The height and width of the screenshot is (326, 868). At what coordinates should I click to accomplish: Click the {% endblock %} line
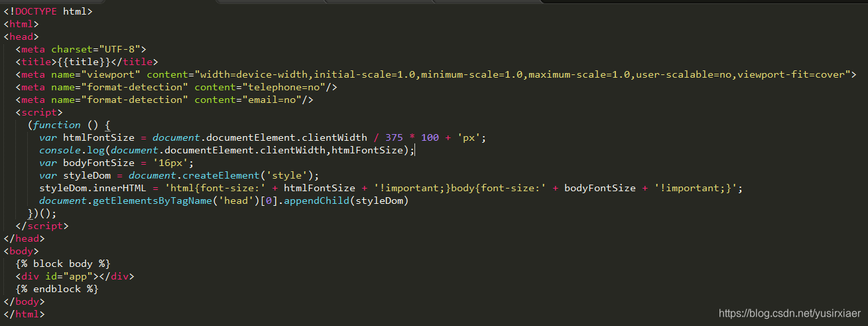pos(57,289)
